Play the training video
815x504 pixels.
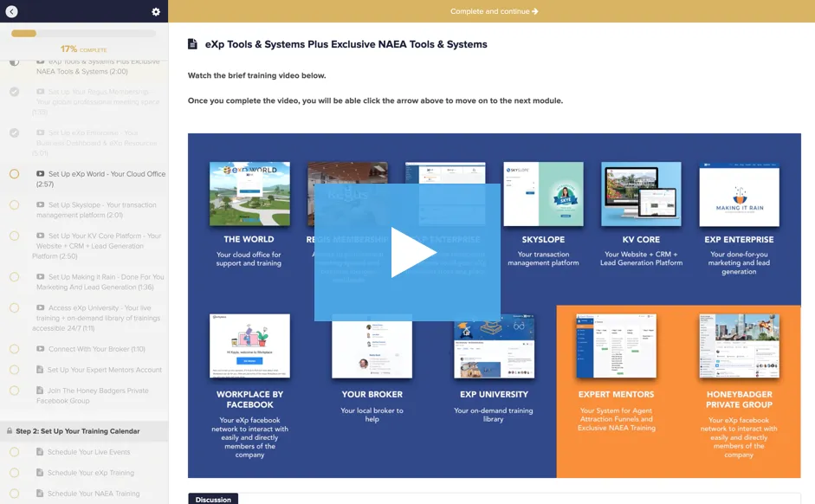407,252
